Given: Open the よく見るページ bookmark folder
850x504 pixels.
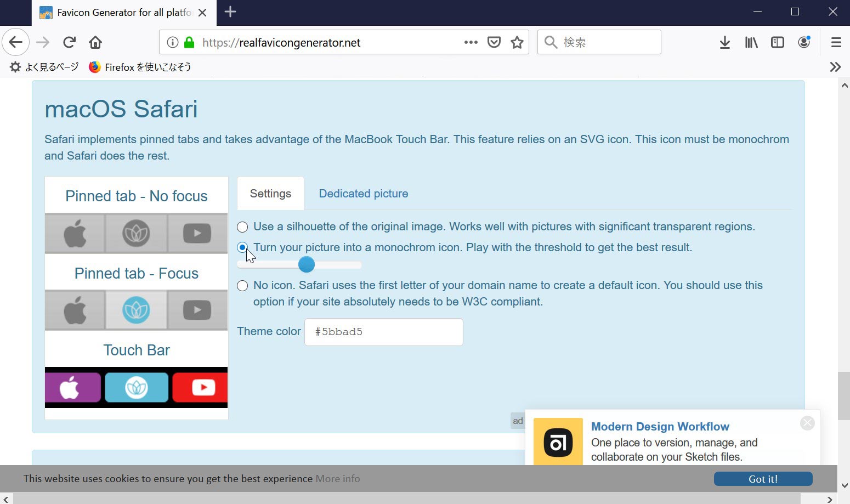Looking at the screenshot, I should click(45, 67).
